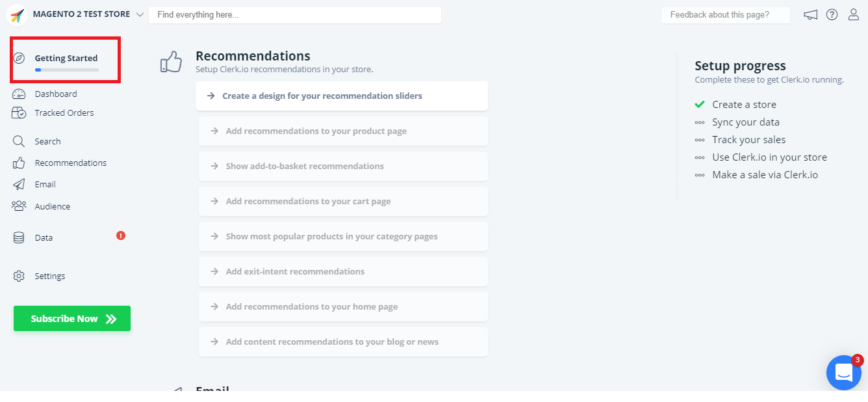Click the Settings gear icon
Image resolution: width=868 pixels, height=402 pixels.
pos(19,276)
